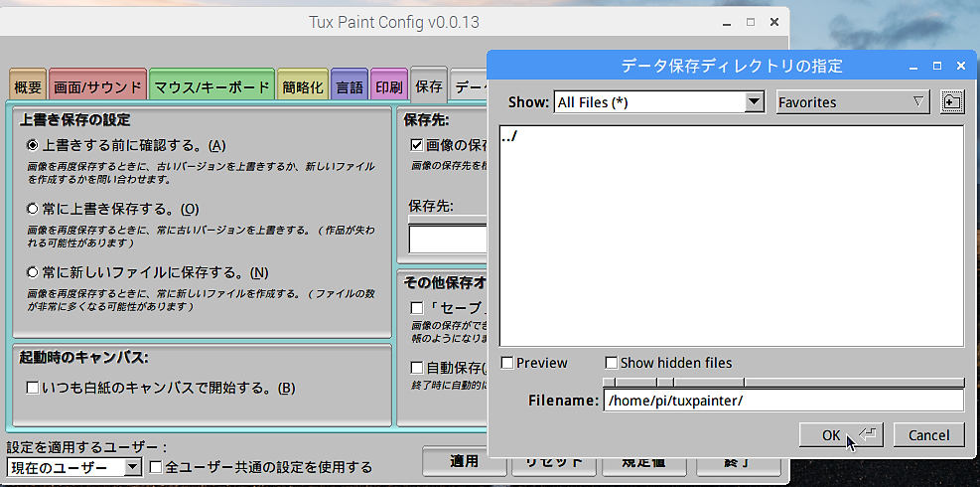Select 上書きする前に確認する radio button

tap(33, 145)
